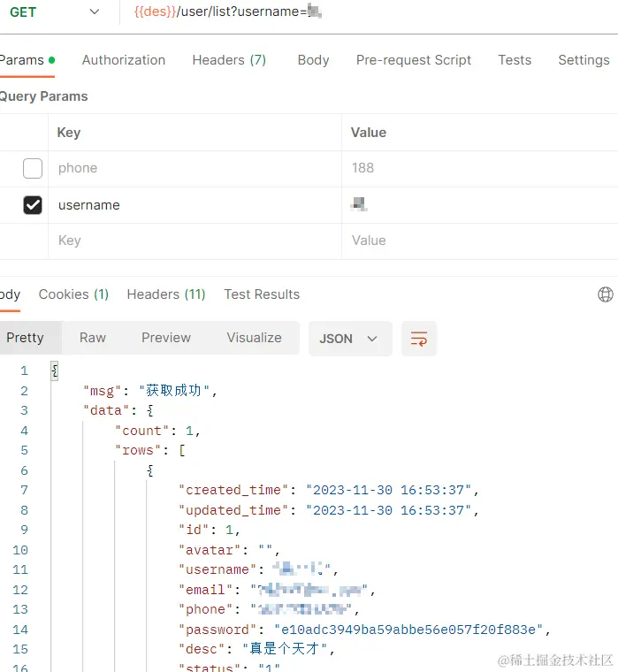Click the "id" key on line 9
The height and width of the screenshot is (672, 618).
(x=194, y=531)
